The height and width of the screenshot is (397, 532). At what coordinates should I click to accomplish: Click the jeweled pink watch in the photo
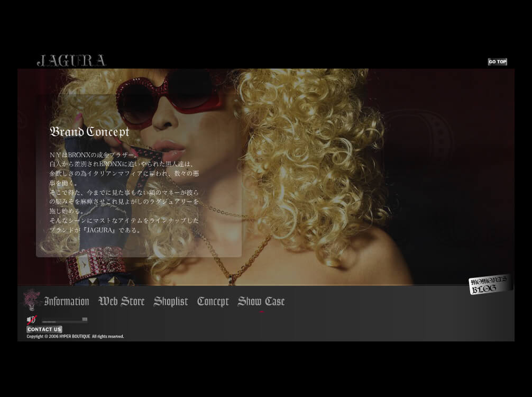[x=91, y=265]
